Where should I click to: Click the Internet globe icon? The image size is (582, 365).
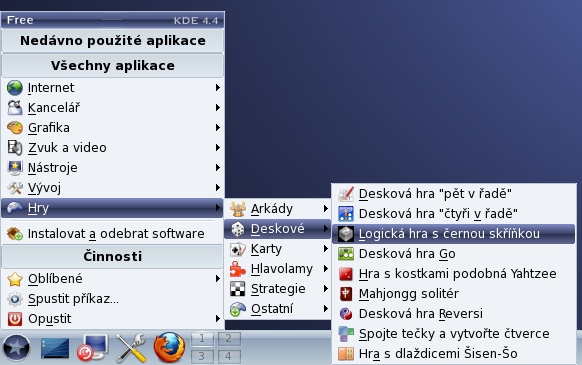coord(15,88)
